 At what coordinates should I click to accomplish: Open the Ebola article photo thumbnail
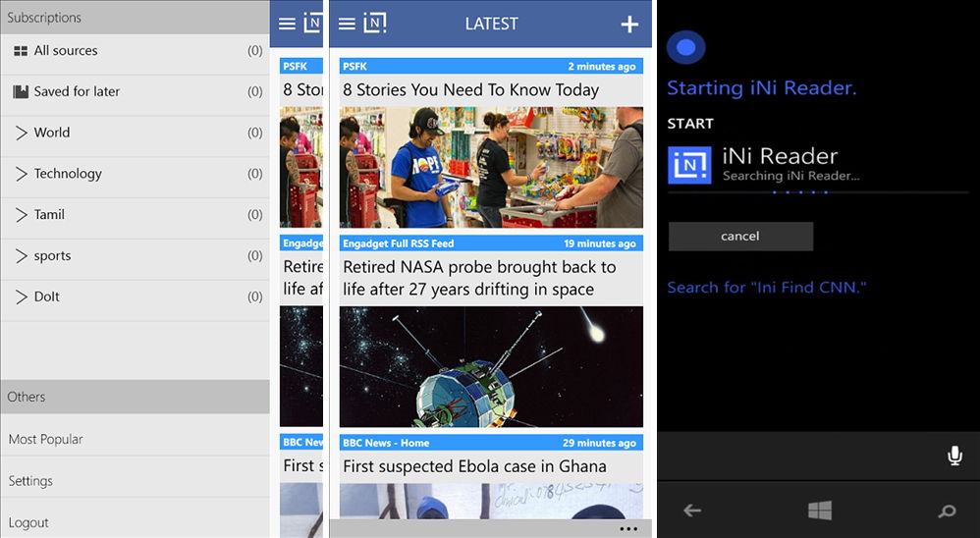(x=491, y=501)
